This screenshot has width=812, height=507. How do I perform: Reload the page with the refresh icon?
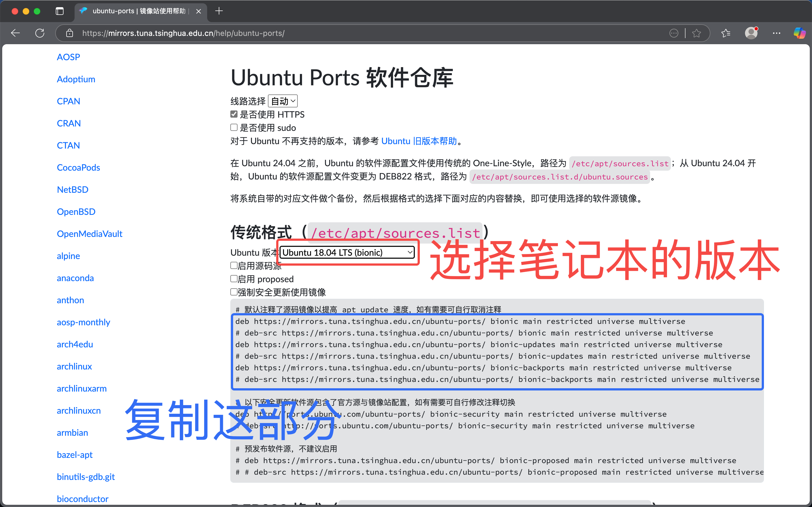click(40, 33)
